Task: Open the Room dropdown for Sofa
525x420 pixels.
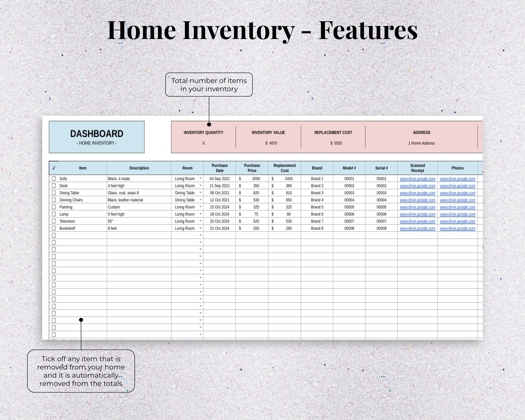Action: [x=200, y=179]
